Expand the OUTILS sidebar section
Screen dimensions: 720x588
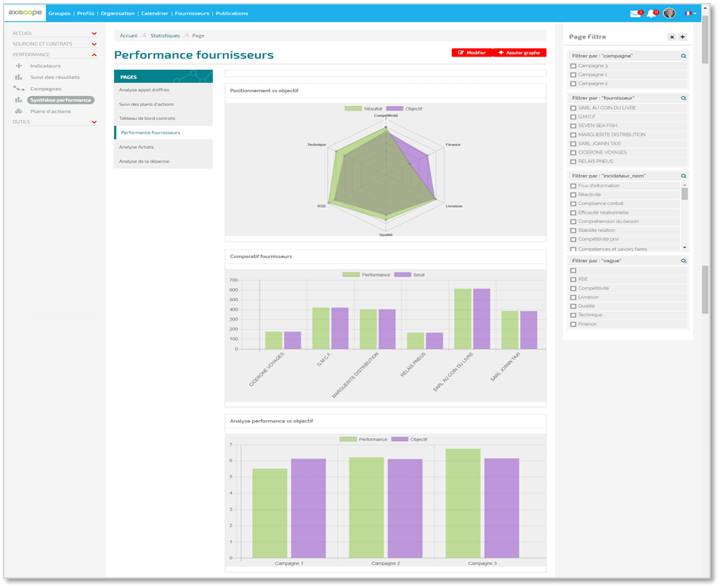point(94,122)
